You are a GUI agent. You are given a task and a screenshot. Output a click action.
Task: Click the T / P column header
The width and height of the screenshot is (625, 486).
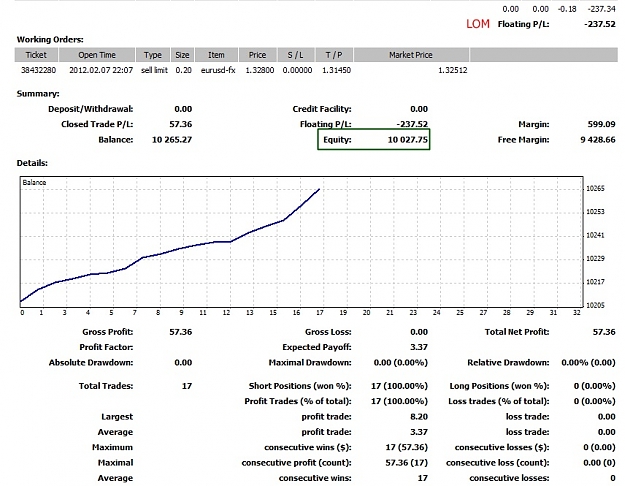pos(334,55)
